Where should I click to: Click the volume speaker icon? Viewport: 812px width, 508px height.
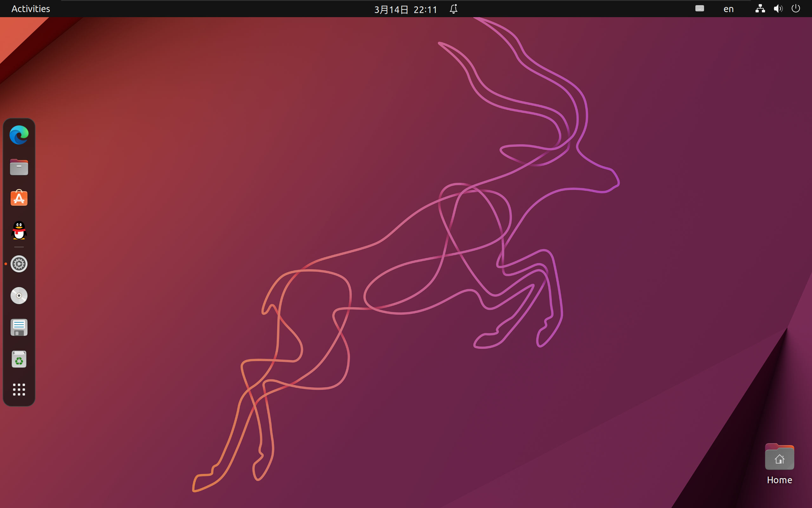click(778, 8)
